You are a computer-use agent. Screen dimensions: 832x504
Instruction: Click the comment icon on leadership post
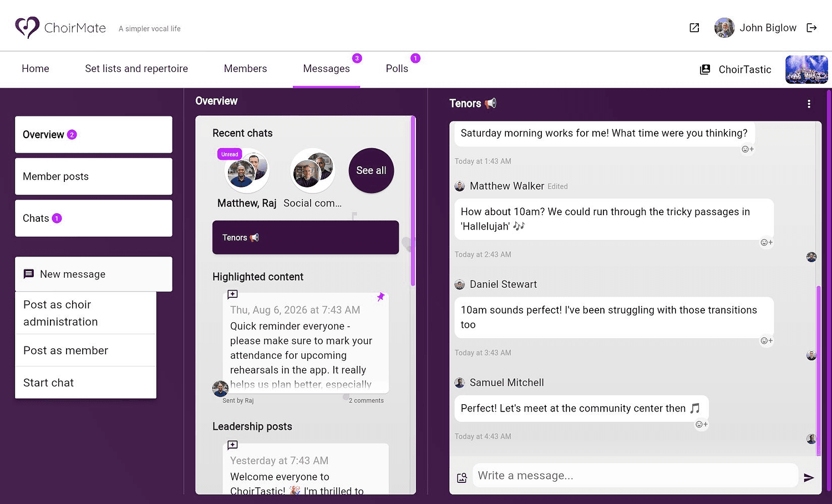(x=233, y=445)
